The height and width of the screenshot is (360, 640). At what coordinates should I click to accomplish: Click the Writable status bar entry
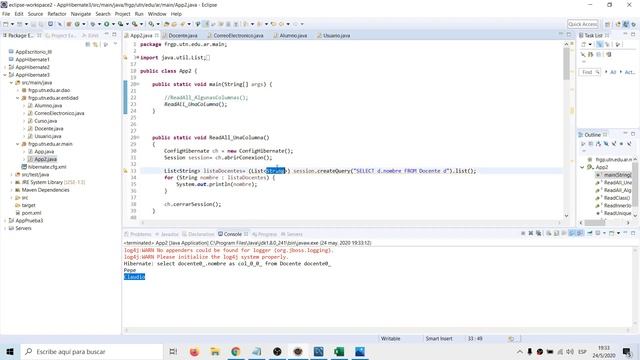pos(390,339)
